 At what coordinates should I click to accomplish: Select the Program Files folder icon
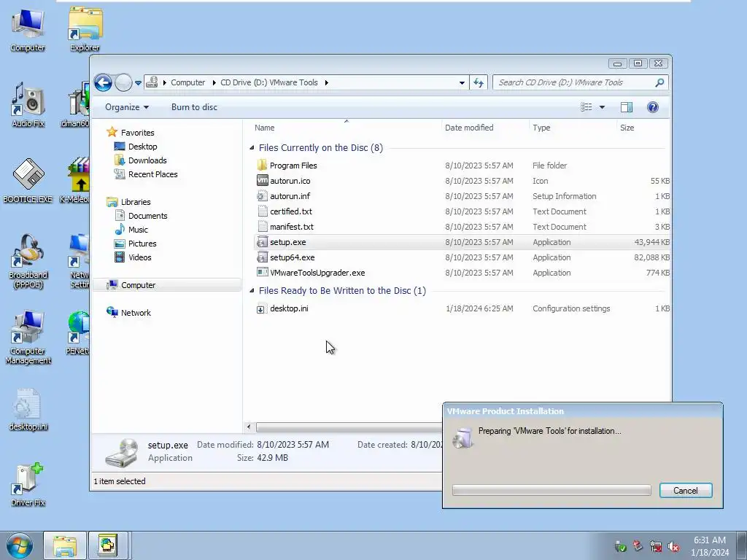click(x=262, y=166)
